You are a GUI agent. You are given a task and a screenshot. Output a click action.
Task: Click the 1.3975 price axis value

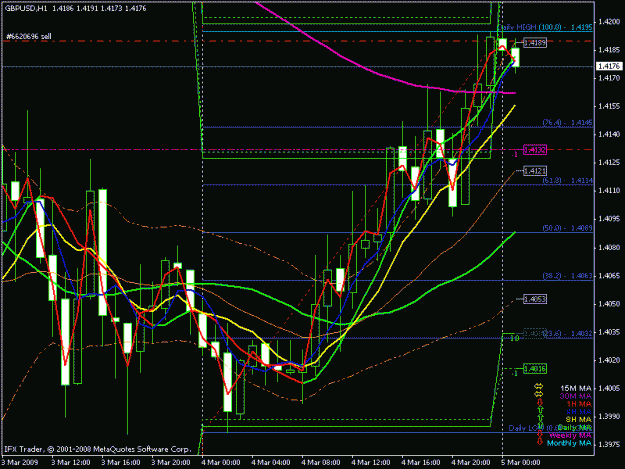pyautogui.click(x=609, y=445)
